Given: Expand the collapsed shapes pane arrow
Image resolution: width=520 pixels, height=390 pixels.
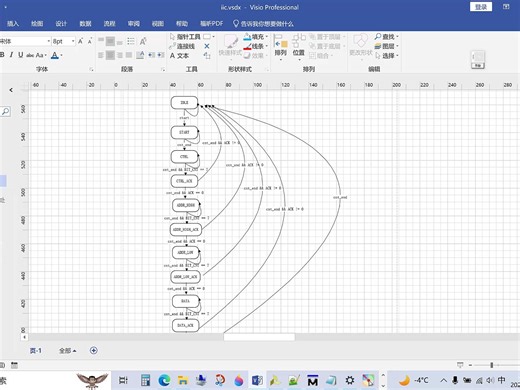Looking at the screenshot, I should tap(11, 90).
